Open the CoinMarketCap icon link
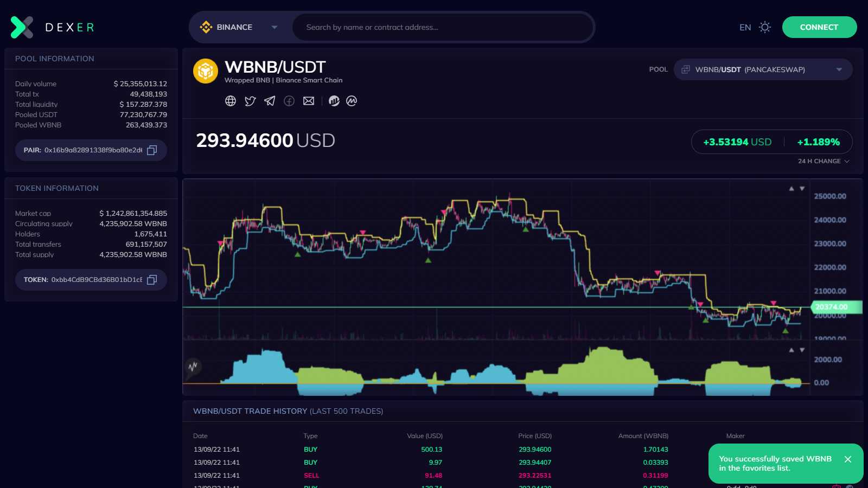Viewport: 868px width, 488px height. click(352, 101)
